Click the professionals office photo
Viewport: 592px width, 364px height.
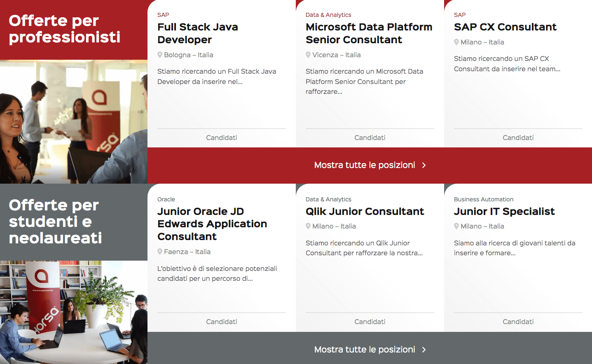pos(74,122)
